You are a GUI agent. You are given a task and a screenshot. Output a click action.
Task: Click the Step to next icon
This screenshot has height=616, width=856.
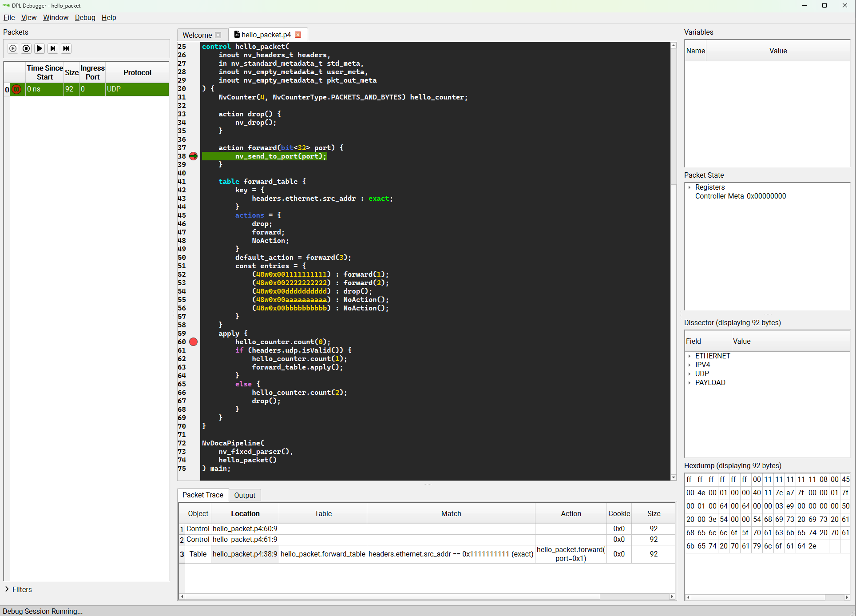(53, 48)
